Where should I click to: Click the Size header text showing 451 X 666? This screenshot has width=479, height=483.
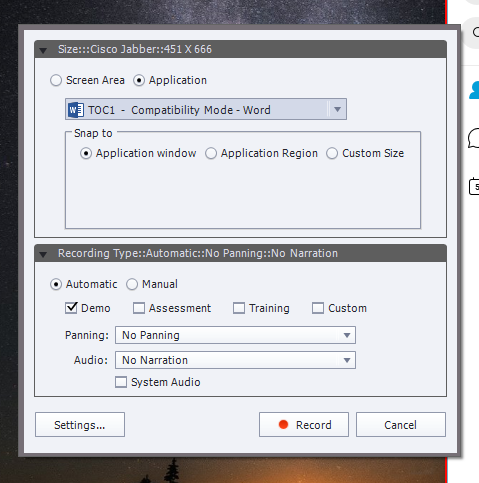coord(135,49)
